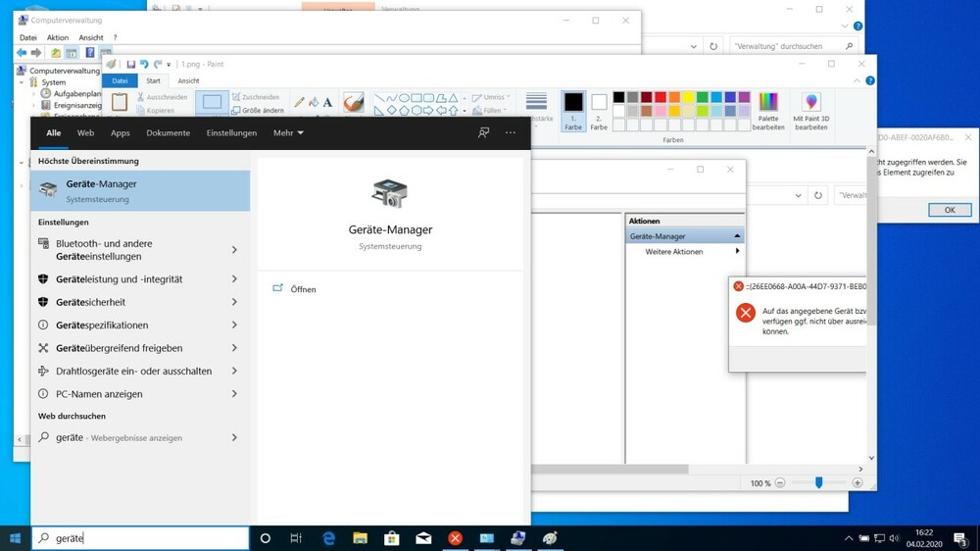980x551 pixels.
Task: Open the Aktion menu in Computerverwaltung
Action: coord(58,37)
